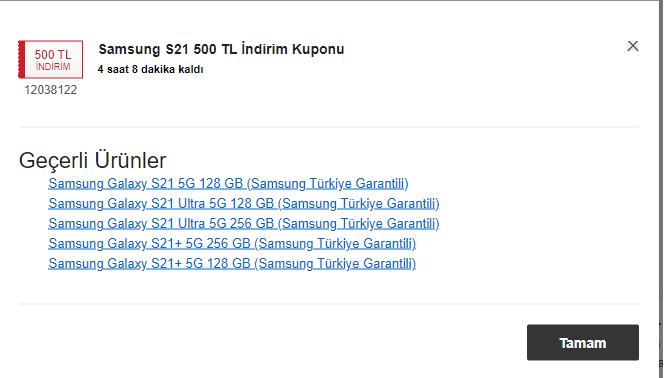Click the Geçerli Ürünler heading

(93, 160)
